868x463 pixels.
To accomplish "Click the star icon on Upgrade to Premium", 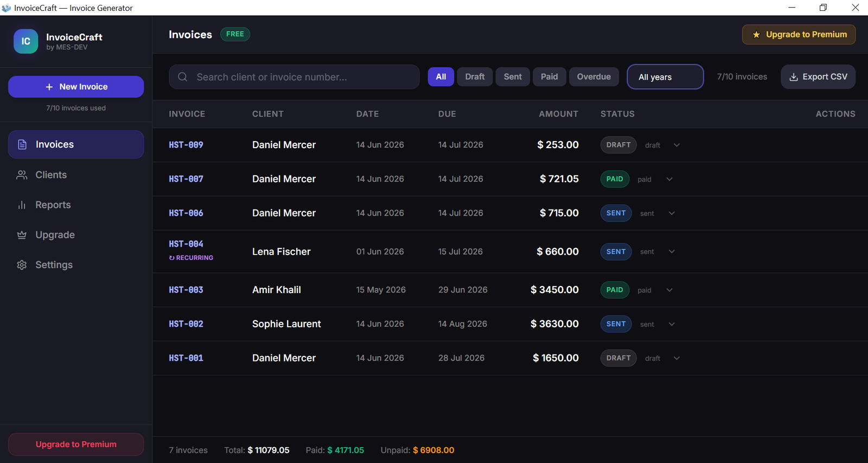I will pos(756,35).
